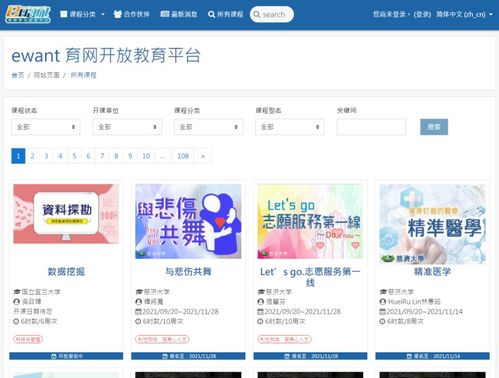Go to page 6

click(88, 156)
